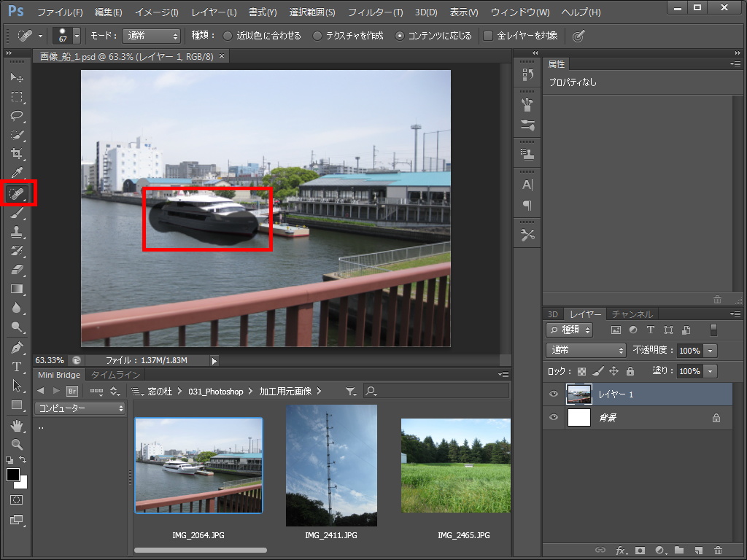Select 近似色に合わせる radio option
This screenshot has height=560, width=747.
pos(228,36)
